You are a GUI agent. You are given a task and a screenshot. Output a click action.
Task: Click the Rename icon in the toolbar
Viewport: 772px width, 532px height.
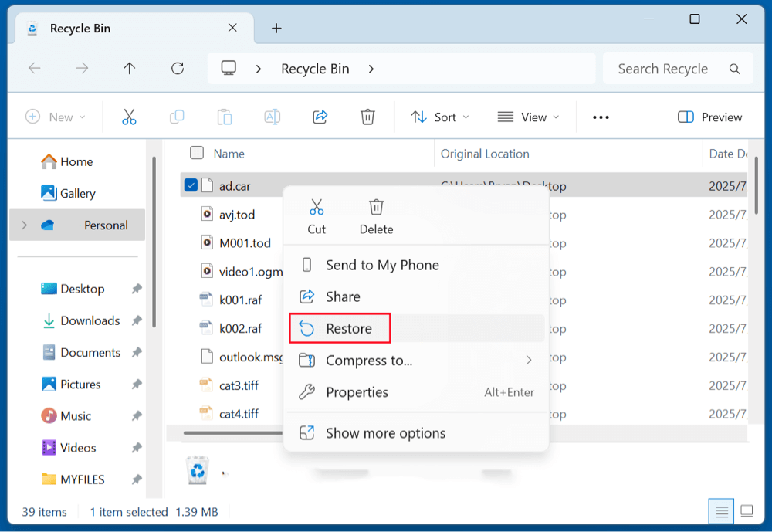[272, 117]
